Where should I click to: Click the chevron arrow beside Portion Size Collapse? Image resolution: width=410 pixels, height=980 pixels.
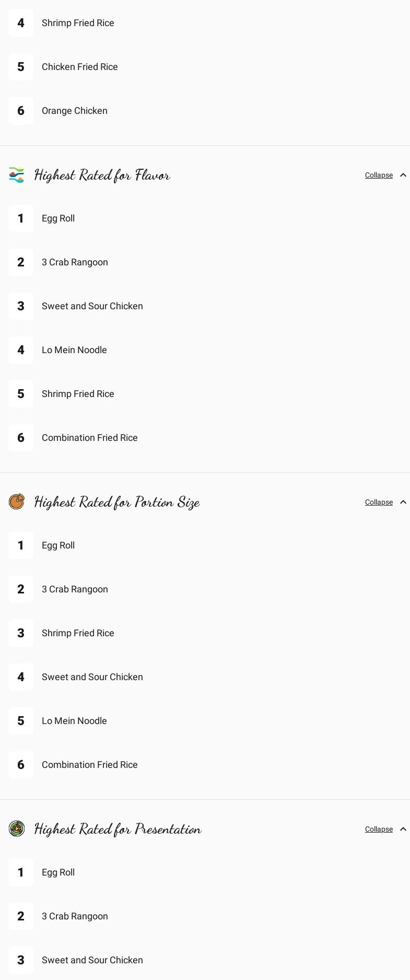coord(403,503)
